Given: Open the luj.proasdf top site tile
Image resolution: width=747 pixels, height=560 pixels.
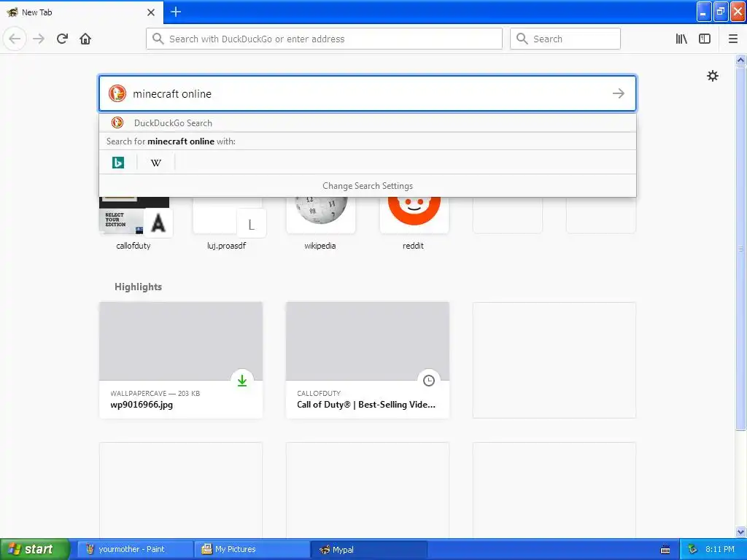Looking at the screenshot, I should [x=227, y=223].
